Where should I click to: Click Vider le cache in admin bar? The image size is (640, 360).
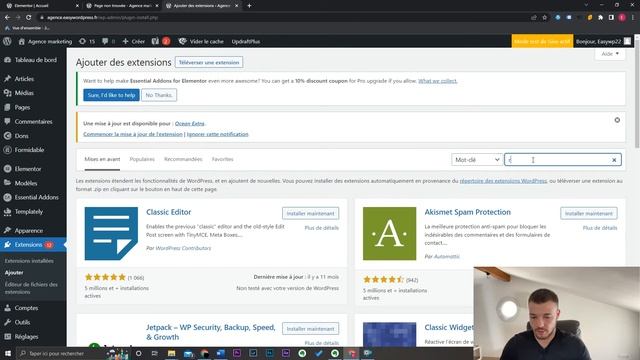pyautogui.click(x=201, y=41)
